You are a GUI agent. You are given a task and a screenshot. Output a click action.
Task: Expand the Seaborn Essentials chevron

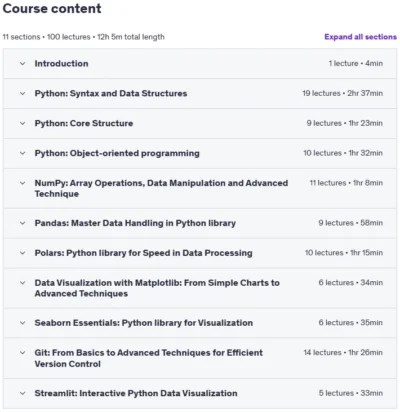click(x=22, y=323)
